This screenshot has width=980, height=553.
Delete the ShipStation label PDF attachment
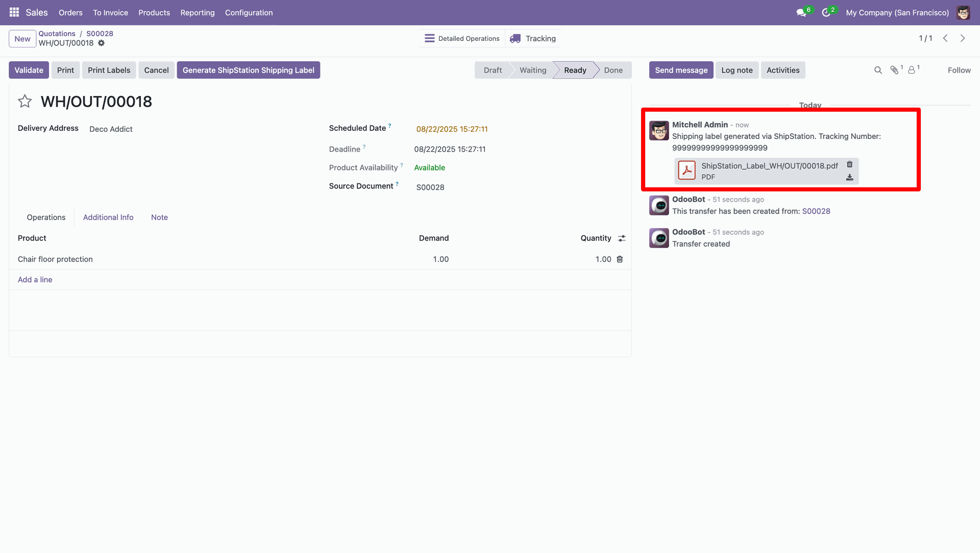tap(850, 164)
